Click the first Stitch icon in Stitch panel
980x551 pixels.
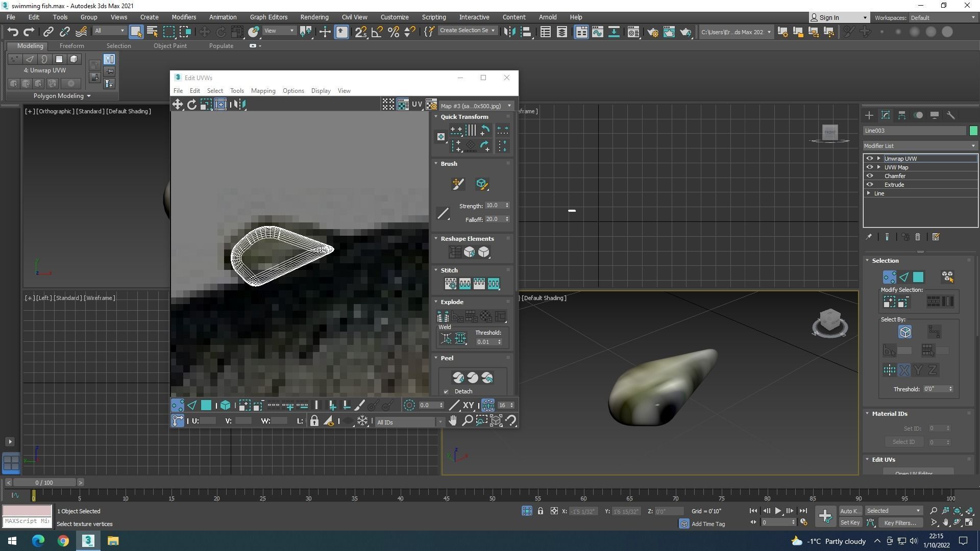450,284
